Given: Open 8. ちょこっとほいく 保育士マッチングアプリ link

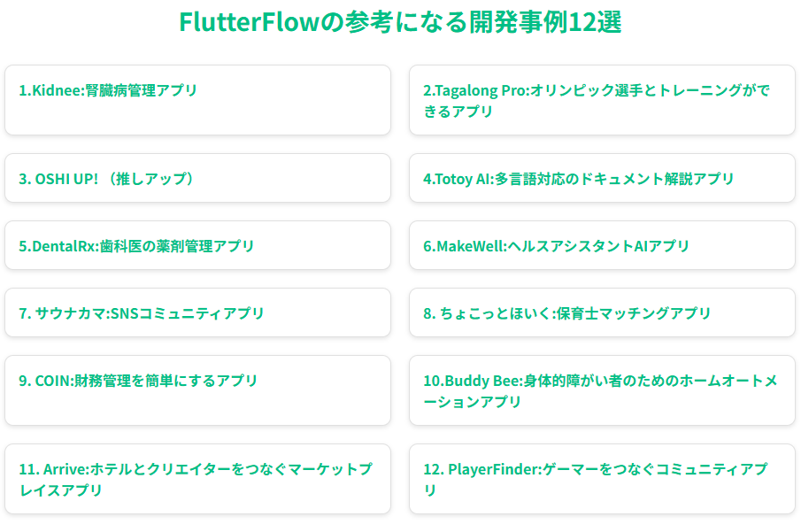Looking at the screenshot, I should (x=602, y=312).
